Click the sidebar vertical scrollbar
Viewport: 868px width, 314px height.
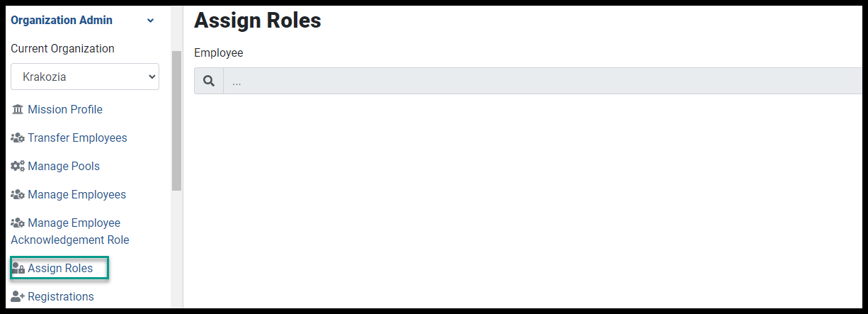click(x=176, y=120)
